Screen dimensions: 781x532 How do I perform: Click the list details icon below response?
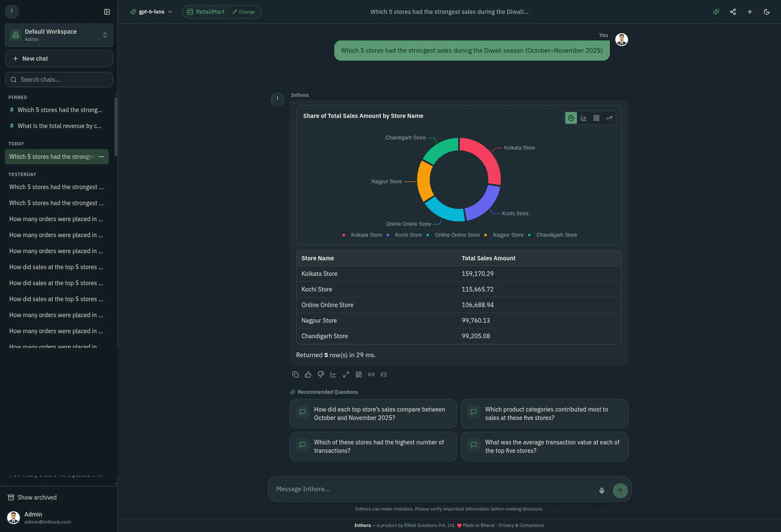[x=384, y=374]
